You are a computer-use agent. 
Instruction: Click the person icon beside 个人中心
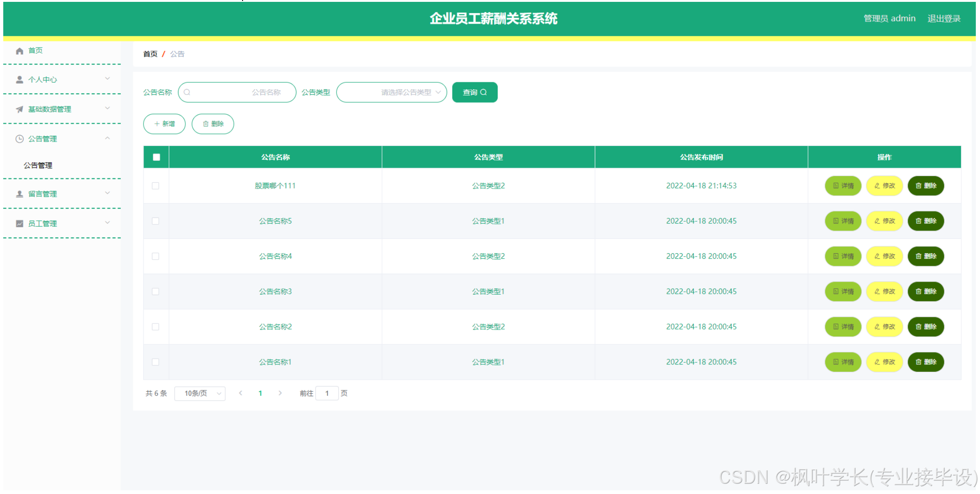20,79
